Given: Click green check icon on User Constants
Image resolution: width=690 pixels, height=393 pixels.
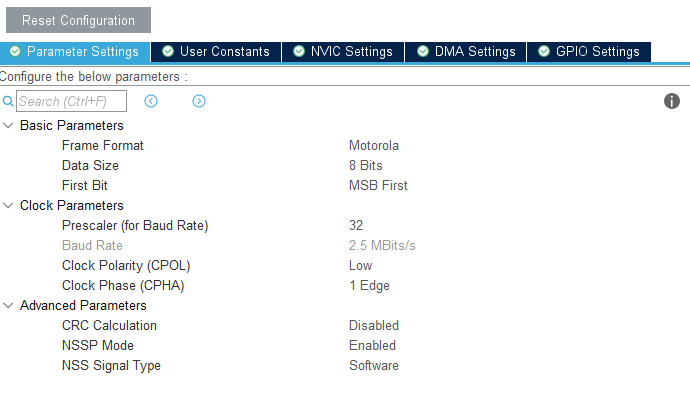Looking at the screenshot, I should 168,51.
